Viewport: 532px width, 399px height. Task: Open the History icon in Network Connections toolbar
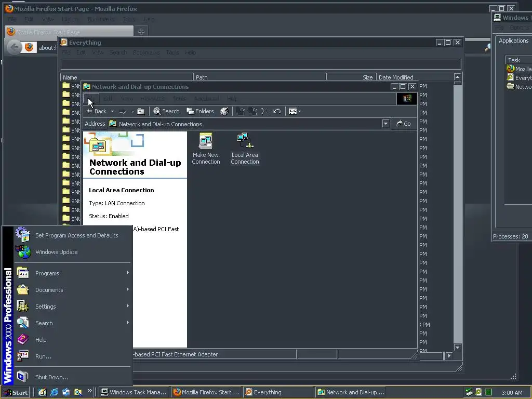click(x=224, y=111)
